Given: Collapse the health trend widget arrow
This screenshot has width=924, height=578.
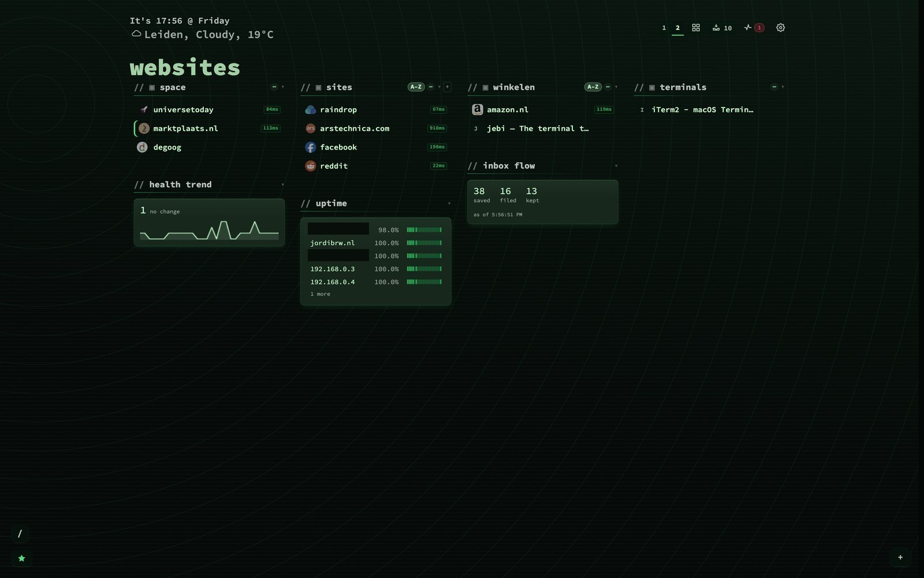Looking at the screenshot, I should point(282,185).
